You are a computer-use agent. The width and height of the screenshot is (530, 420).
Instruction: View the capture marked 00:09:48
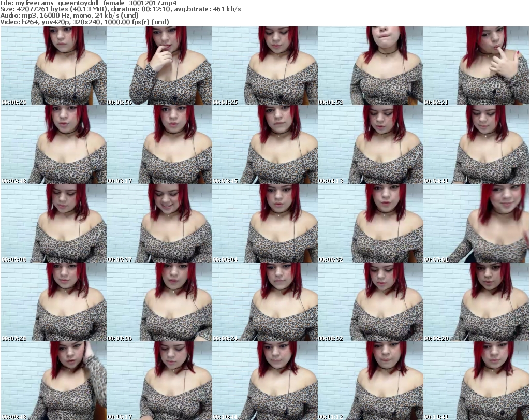[54, 381]
